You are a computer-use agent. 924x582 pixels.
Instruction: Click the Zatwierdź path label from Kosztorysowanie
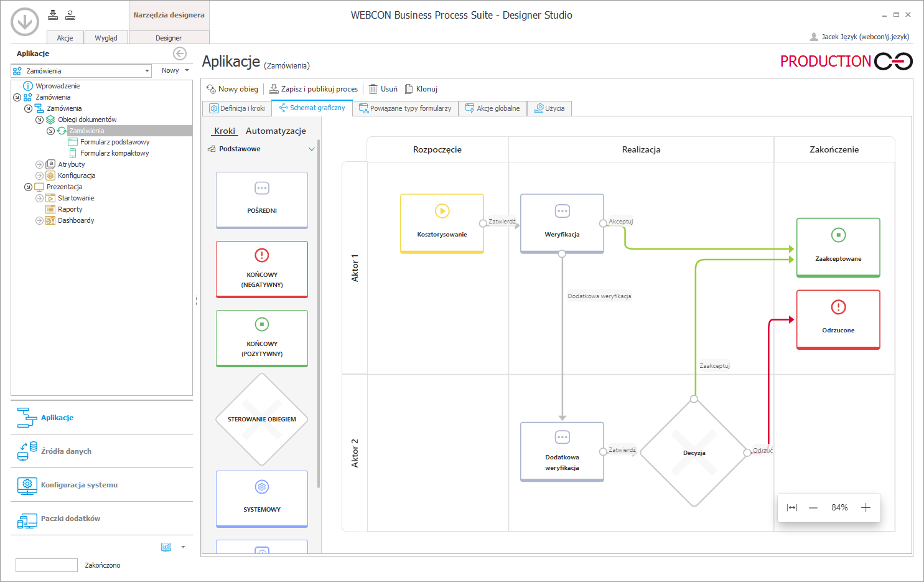502,222
